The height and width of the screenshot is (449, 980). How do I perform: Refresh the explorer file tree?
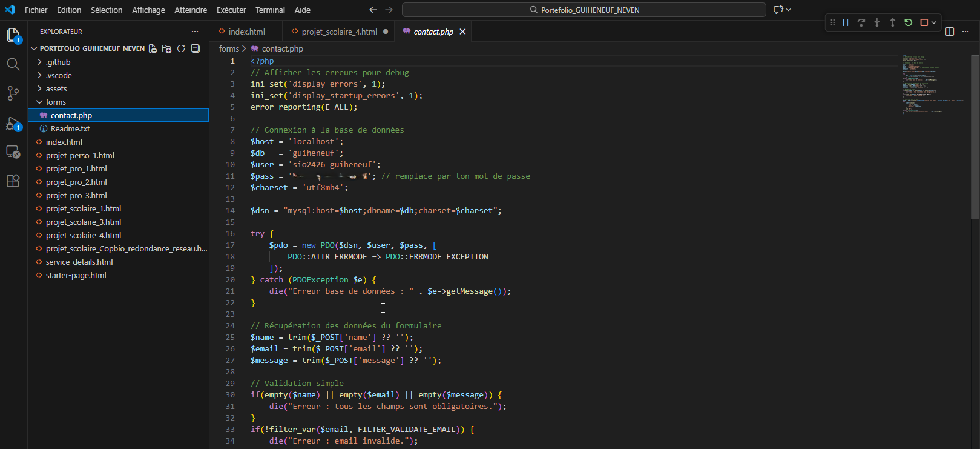coord(181,48)
